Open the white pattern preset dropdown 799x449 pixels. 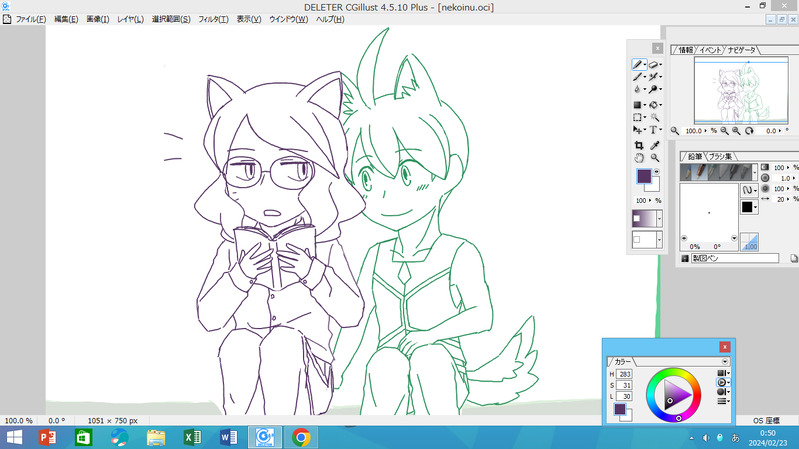[x=659, y=239]
